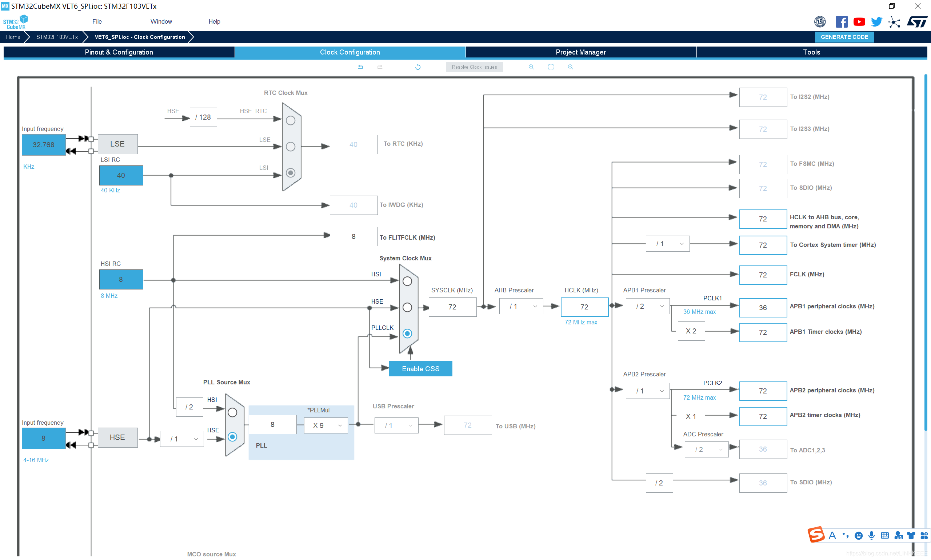The image size is (931, 560).
Task: Open Sogou emoji panel icon
Action: [859, 536]
